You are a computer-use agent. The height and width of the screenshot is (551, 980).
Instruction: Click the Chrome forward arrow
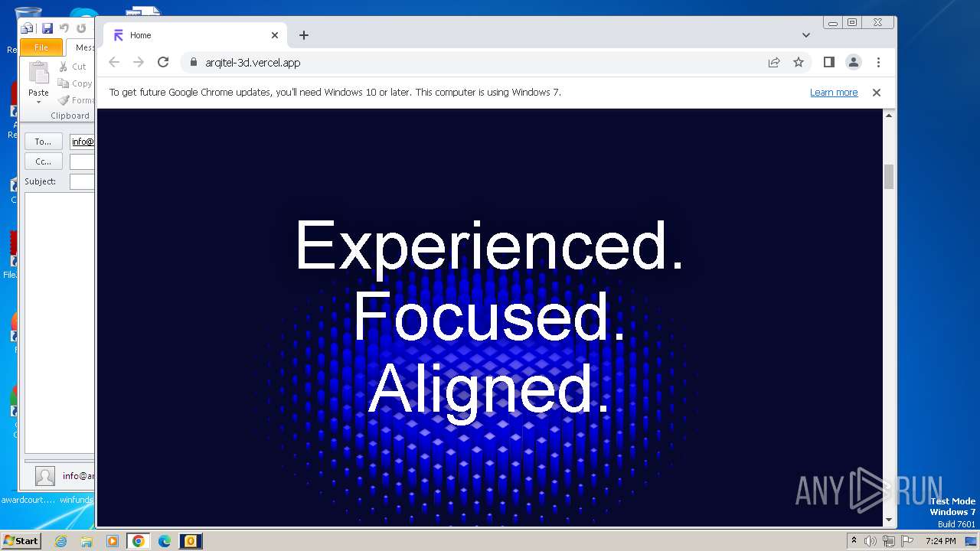139,62
